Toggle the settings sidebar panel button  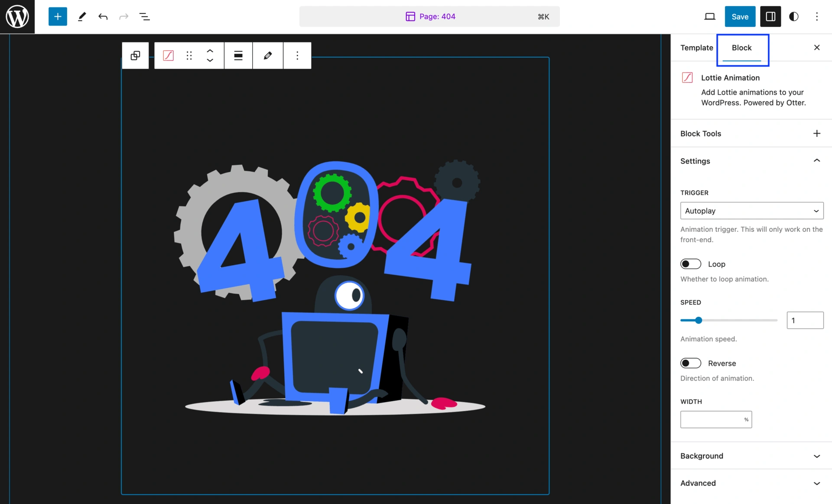click(770, 16)
